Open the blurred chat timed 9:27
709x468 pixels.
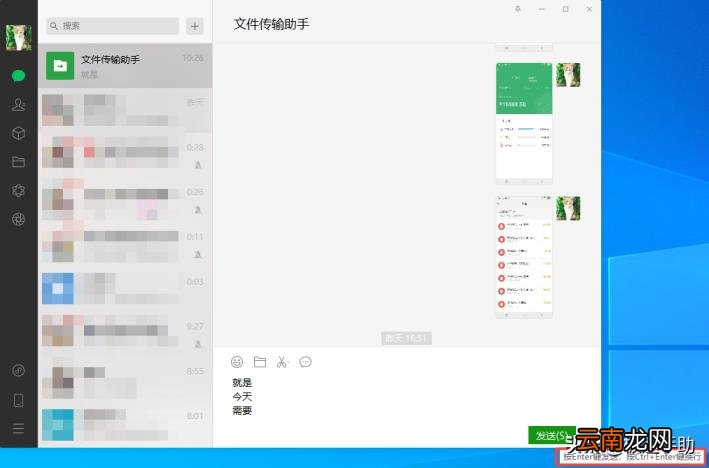(x=125, y=334)
